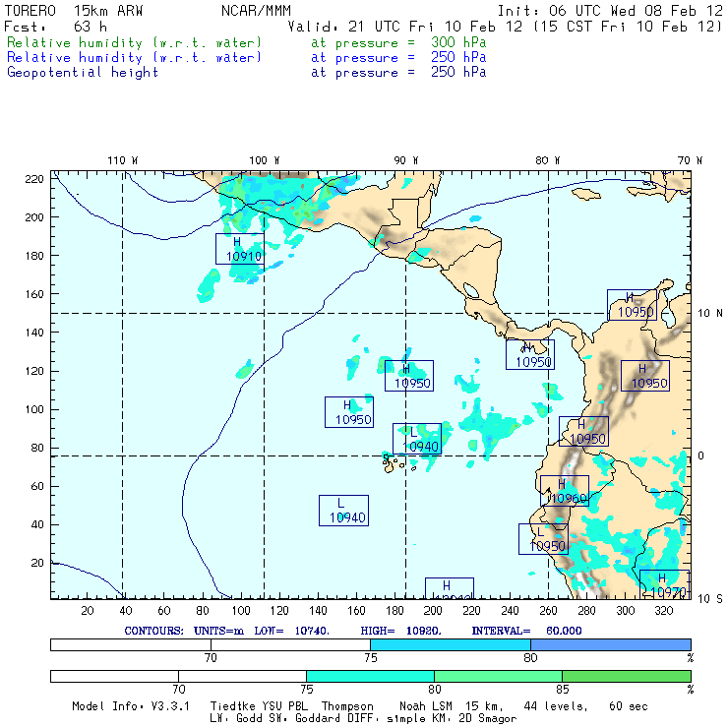The height and width of the screenshot is (728, 728).
Task: Select the 'Valid: 21 UTC Fri 10 Feb 12' text
Action: tap(405, 27)
